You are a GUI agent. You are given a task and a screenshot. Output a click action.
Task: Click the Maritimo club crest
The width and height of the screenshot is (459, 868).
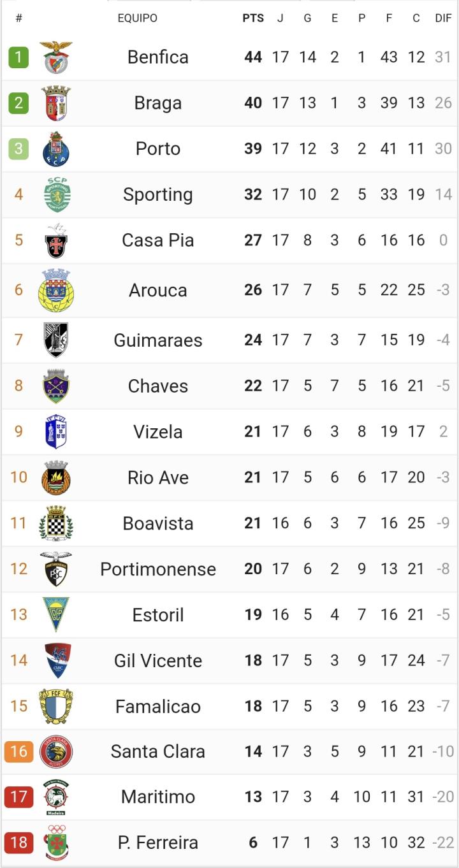click(x=56, y=797)
